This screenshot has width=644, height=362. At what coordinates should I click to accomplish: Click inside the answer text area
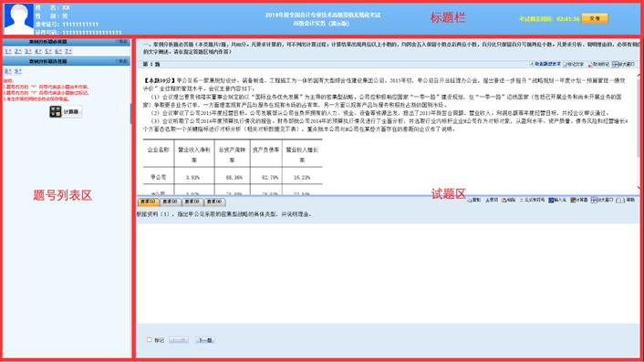point(388,274)
